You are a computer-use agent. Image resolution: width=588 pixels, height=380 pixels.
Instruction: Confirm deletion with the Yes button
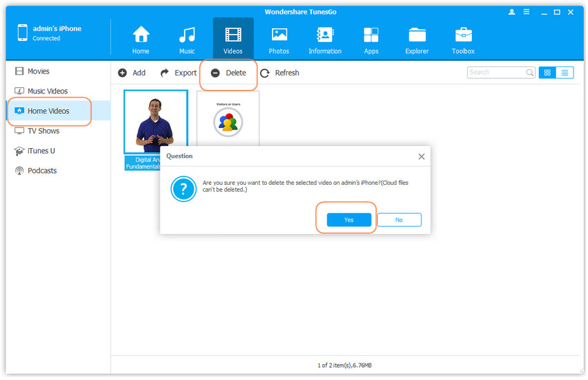click(x=349, y=219)
